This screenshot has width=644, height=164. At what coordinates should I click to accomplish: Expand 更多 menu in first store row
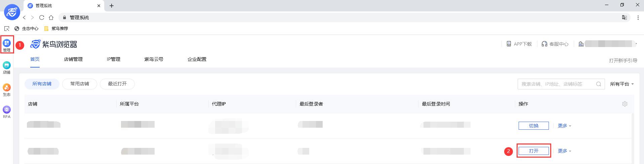tap(564, 126)
